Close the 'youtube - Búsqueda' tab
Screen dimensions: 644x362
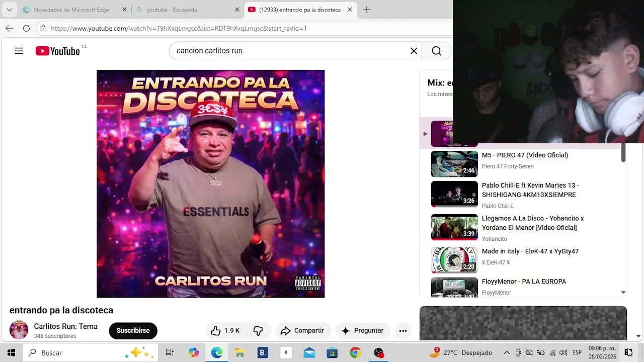click(237, 10)
